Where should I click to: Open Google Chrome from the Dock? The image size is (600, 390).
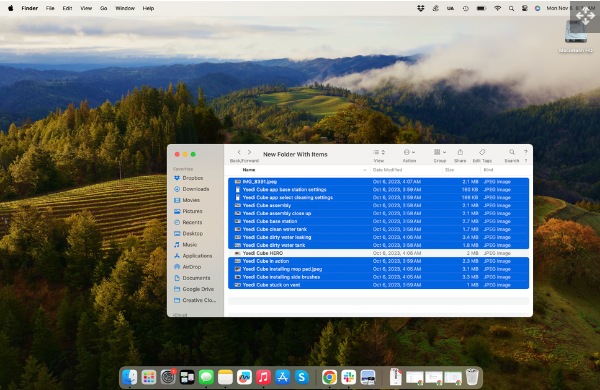(329, 377)
